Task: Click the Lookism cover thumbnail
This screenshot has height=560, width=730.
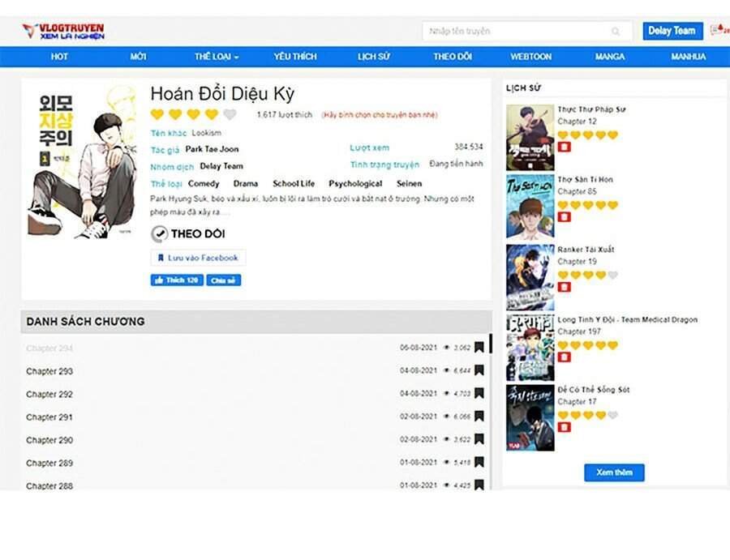Action: click(x=82, y=163)
